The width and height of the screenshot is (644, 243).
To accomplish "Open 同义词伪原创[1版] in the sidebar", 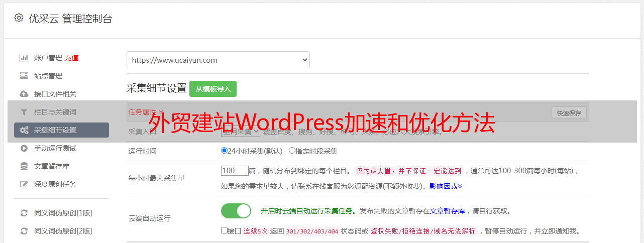I will [63, 213].
